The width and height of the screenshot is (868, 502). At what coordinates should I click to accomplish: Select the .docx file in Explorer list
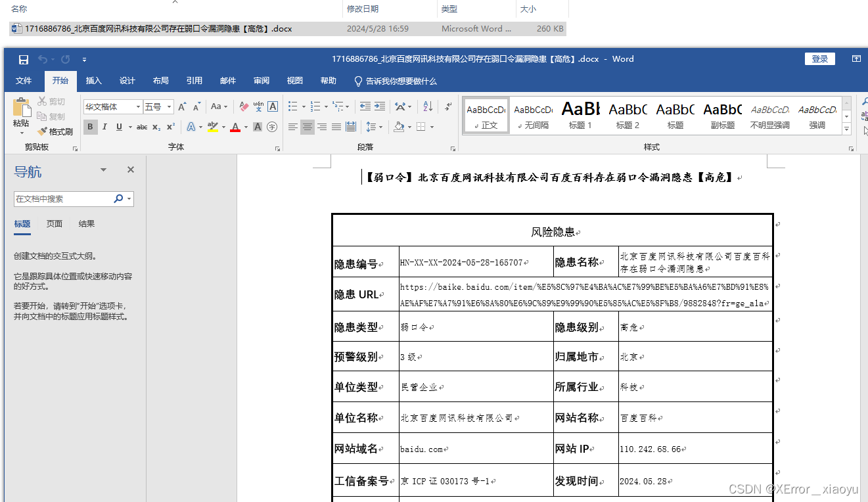[x=287, y=29]
